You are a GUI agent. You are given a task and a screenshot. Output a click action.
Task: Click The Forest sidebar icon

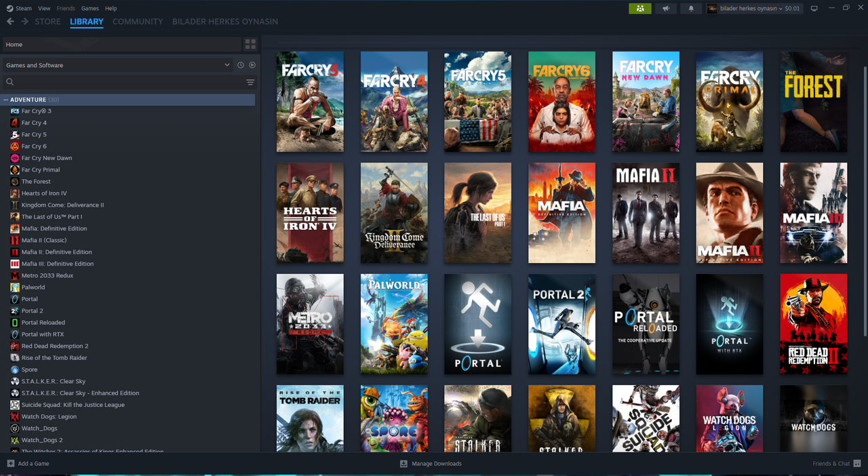point(15,182)
